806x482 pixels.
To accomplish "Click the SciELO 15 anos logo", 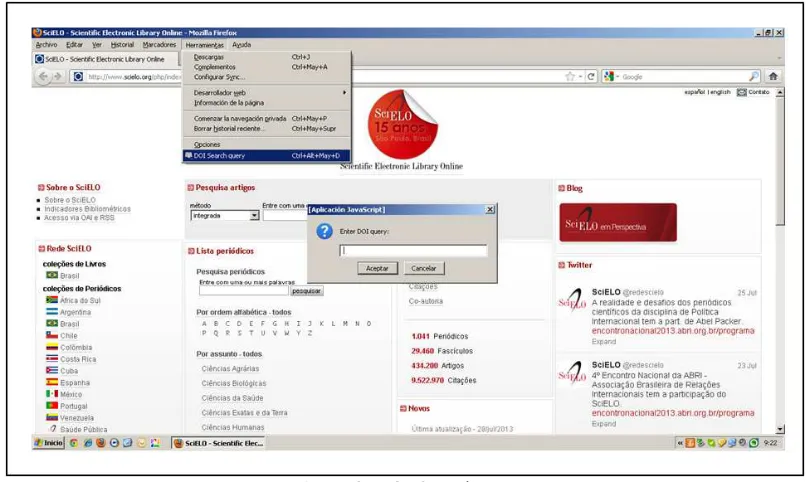I will [x=402, y=124].
